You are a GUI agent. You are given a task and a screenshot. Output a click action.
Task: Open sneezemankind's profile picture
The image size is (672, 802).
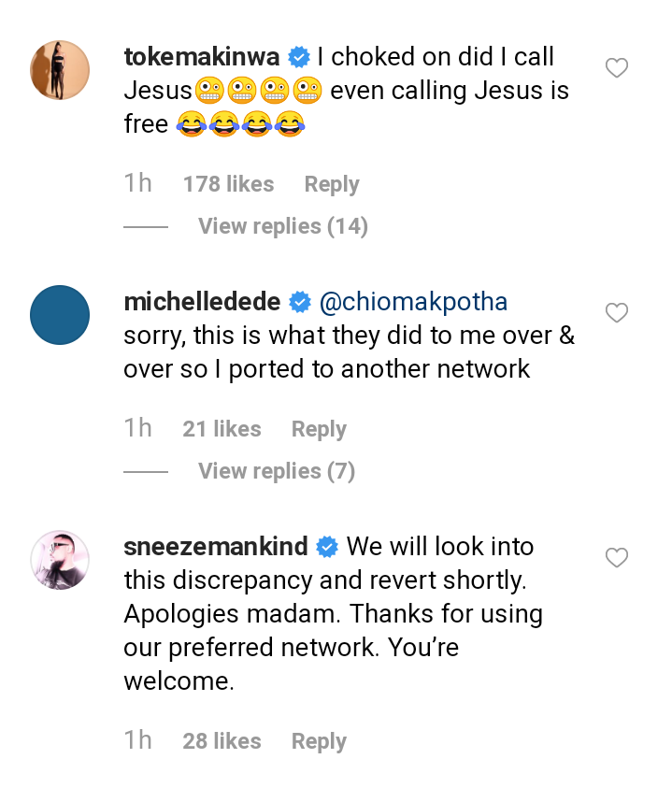tap(60, 560)
